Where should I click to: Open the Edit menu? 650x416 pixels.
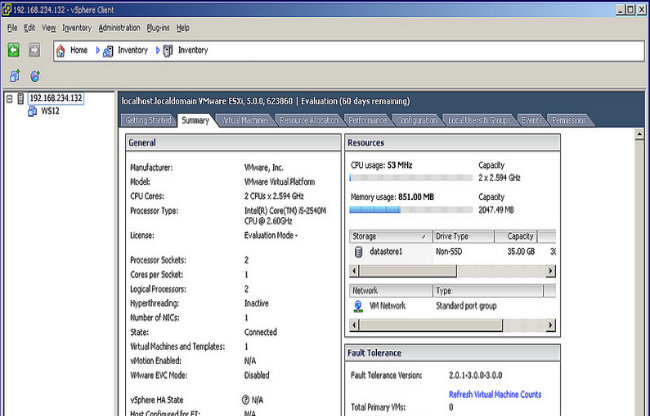tap(29, 28)
